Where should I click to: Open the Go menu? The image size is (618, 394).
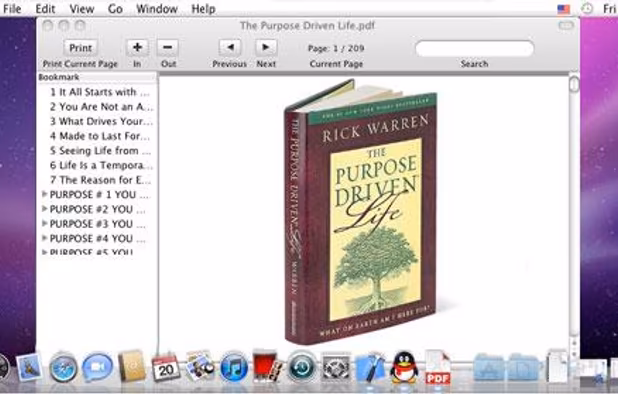pos(115,9)
